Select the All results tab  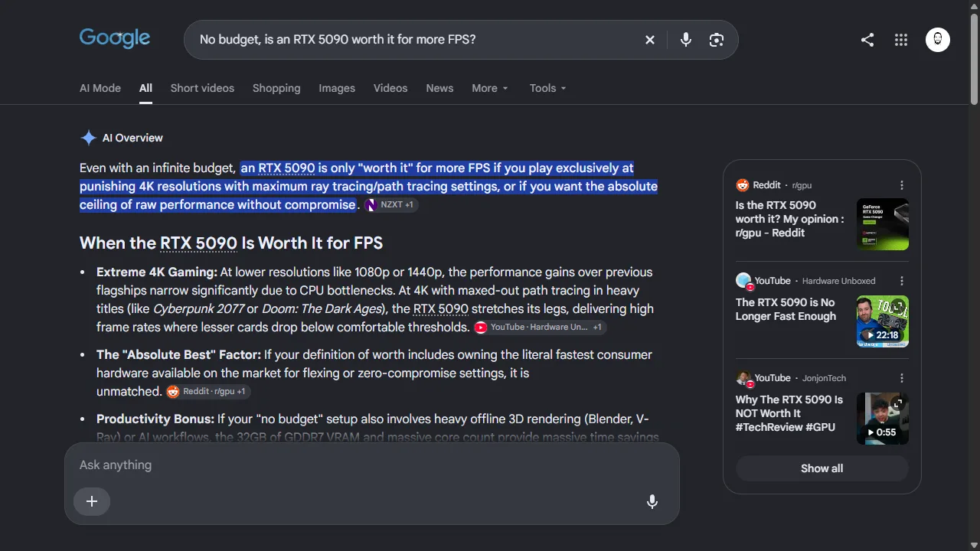(145, 88)
